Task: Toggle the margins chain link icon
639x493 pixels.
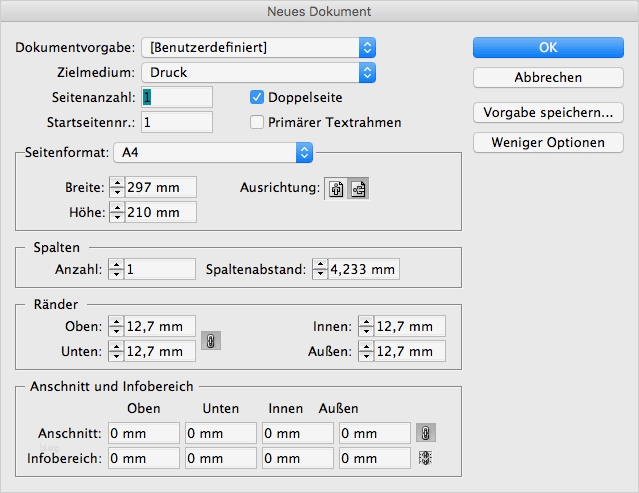Action: coord(211,341)
